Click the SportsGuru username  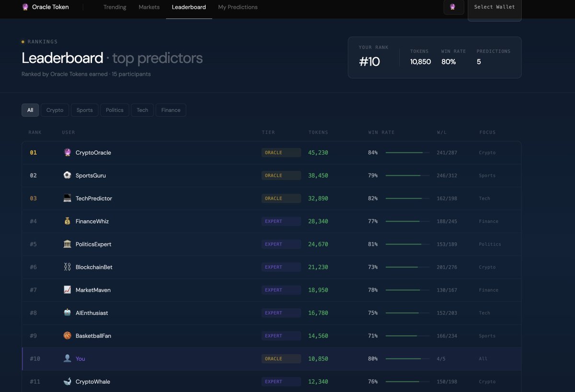pyautogui.click(x=91, y=175)
